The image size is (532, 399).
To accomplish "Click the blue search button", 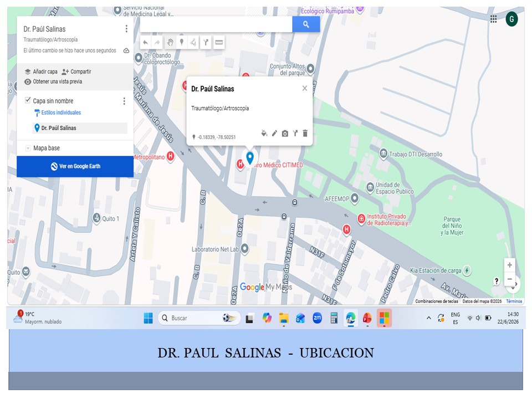I will 306,24.
